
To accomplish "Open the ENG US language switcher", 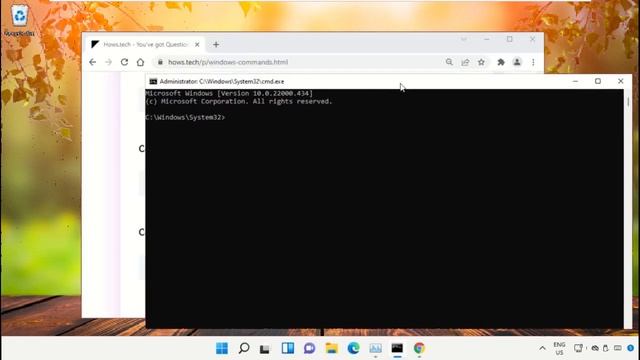I will coord(560,348).
